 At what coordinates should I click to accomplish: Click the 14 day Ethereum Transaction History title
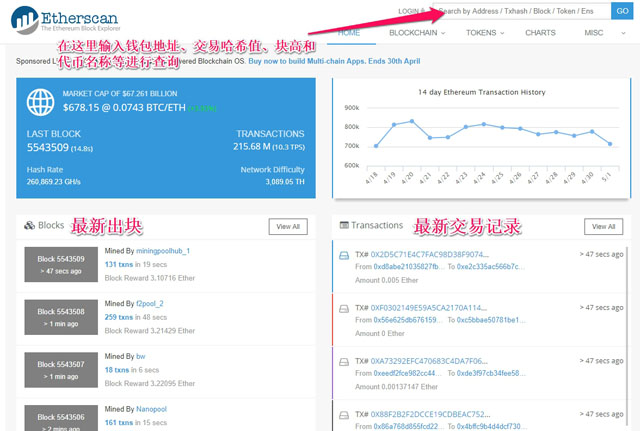[x=482, y=92]
